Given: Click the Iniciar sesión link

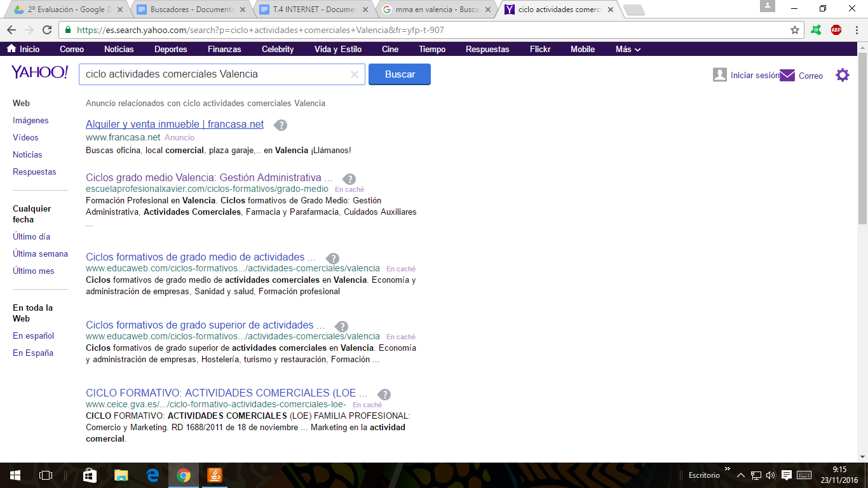Looking at the screenshot, I should [755, 76].
